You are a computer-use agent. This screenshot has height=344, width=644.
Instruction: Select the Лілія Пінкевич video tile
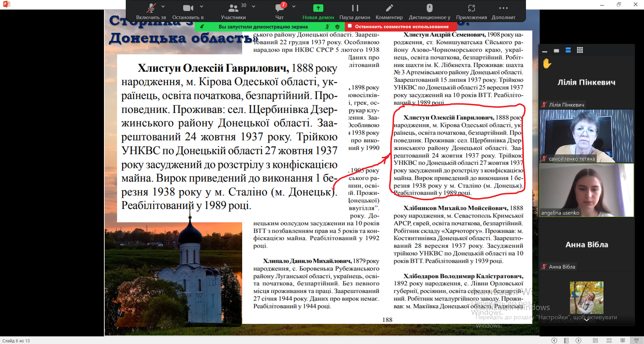point(586,82)
